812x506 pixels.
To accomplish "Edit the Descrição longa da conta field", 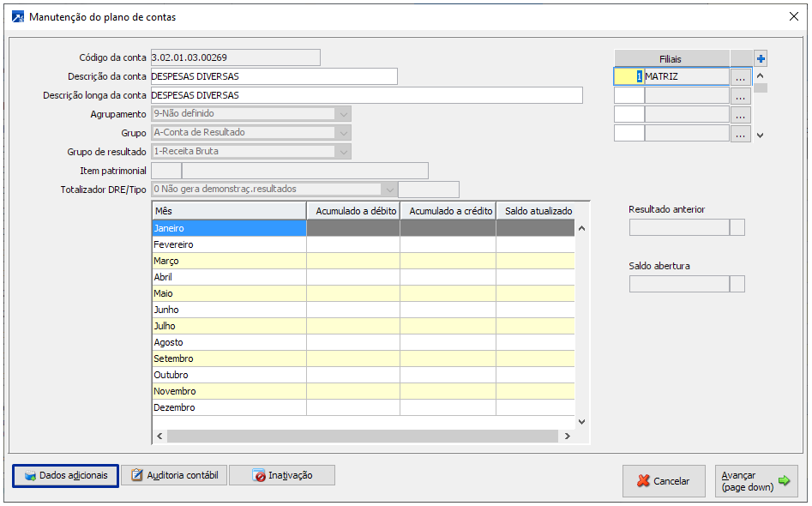I will (367, 95).
